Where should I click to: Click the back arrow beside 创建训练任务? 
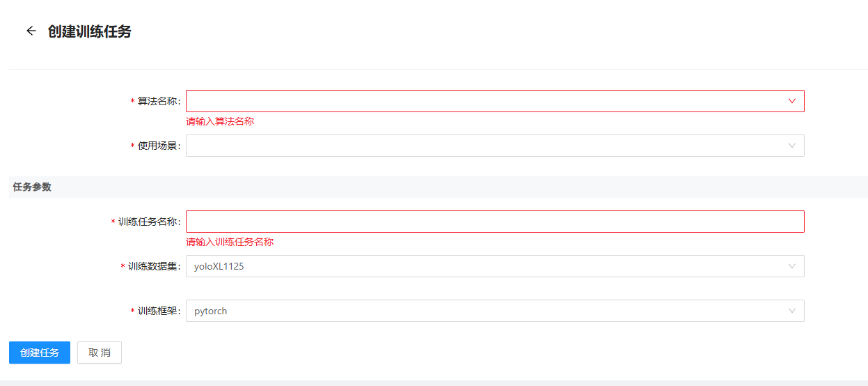pyautogui.click(x=31, y=31)
